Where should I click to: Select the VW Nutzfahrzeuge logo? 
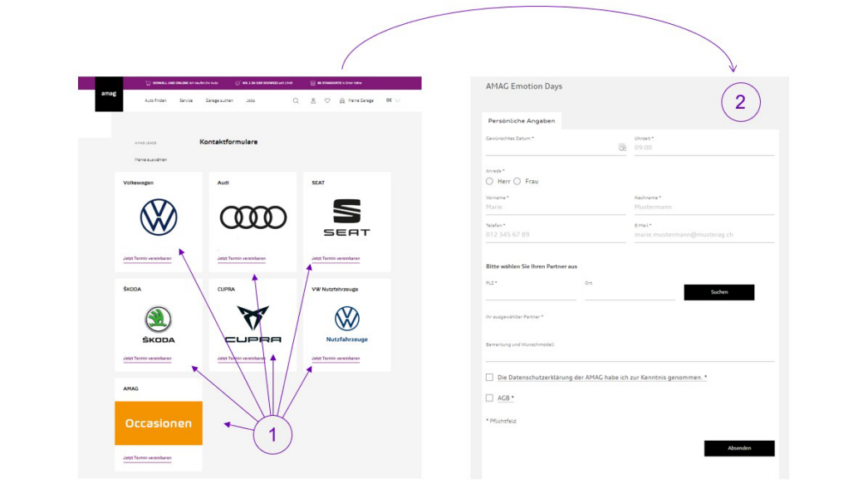pyautogui.click(x=346, y=325)
